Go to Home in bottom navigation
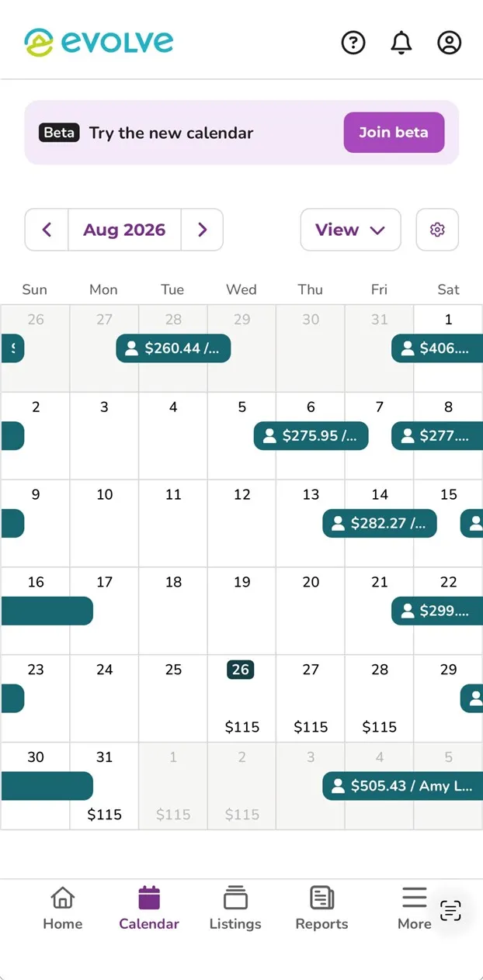The width and height of the screenshot is (483, 980). (62, 909)
